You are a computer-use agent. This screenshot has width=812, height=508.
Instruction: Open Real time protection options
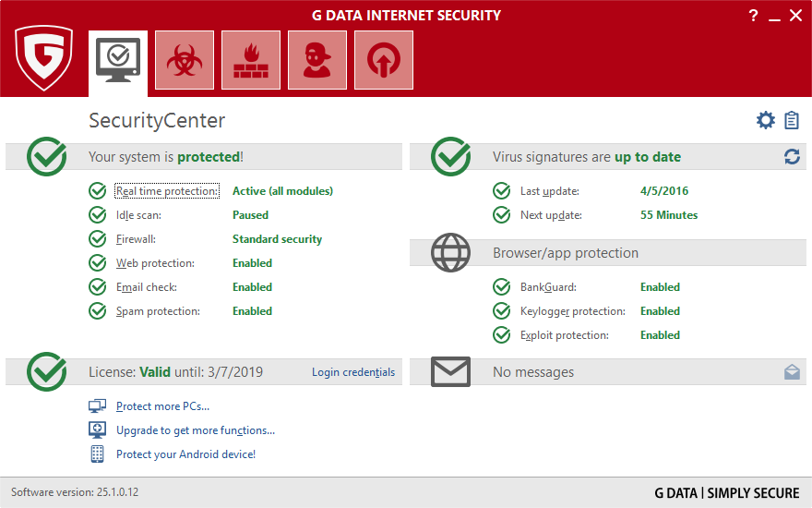(167, 191)
